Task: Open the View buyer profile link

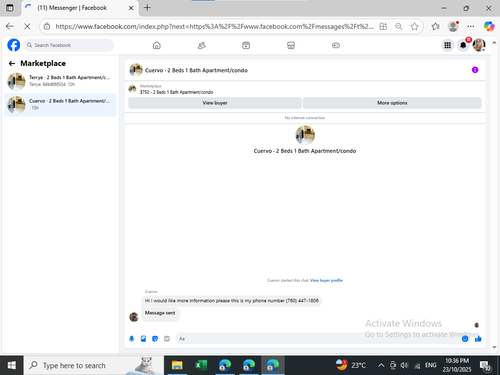Action: 326,280
